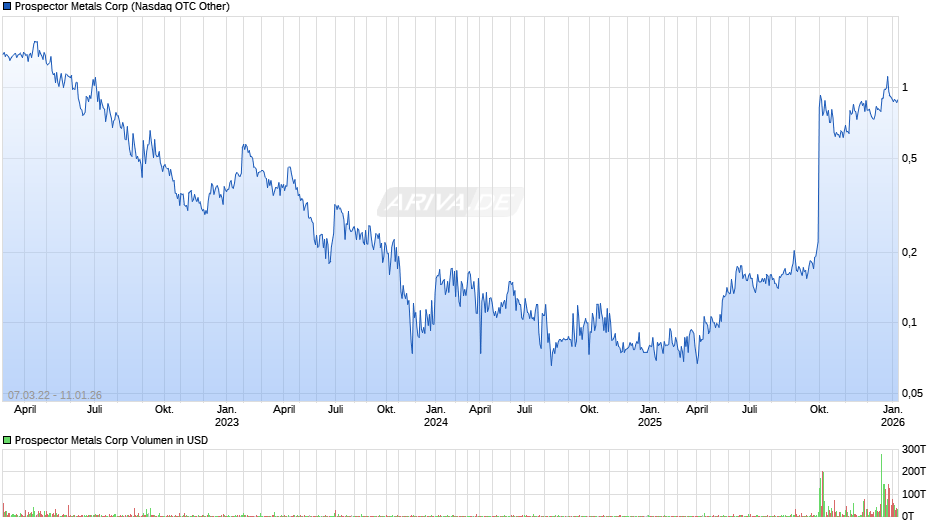Click the volume axis label '200T'
The image size is (940, 526).
pos(914,471)
